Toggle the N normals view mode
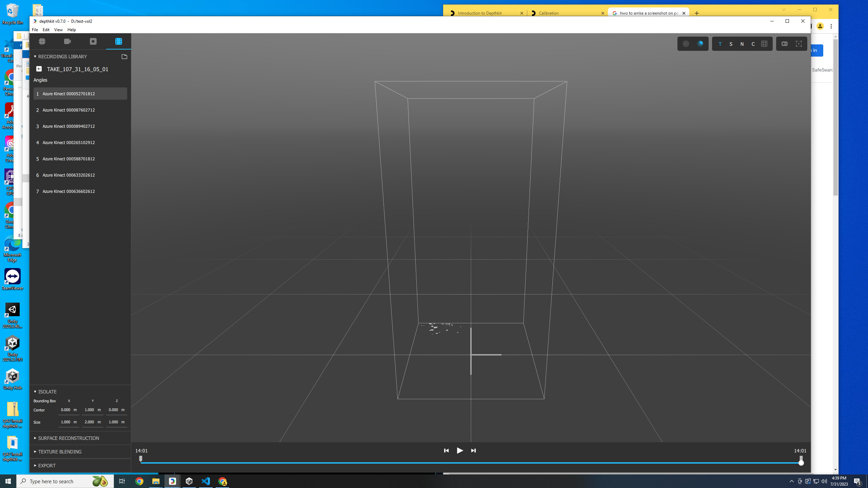The width and height of the screenshot is (868, 488). (x=742, y=44)
